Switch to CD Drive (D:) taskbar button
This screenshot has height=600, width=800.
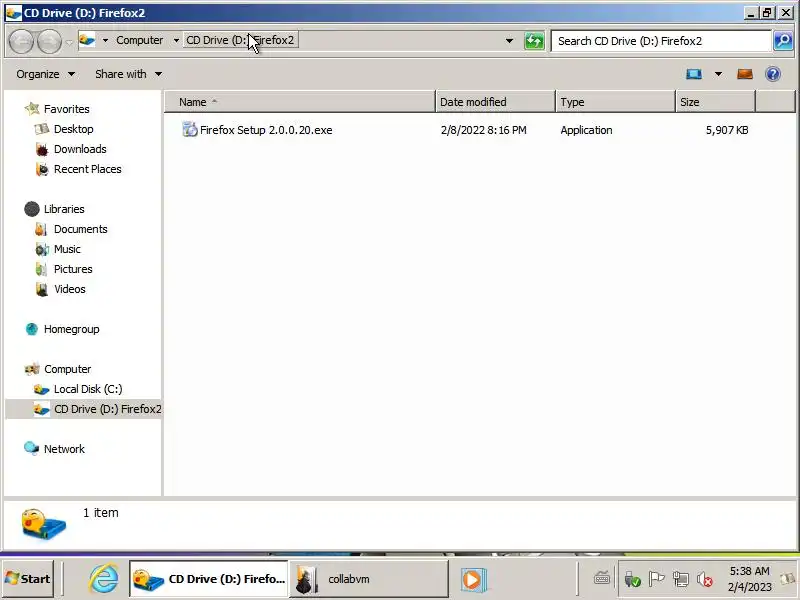pos(209,579)
